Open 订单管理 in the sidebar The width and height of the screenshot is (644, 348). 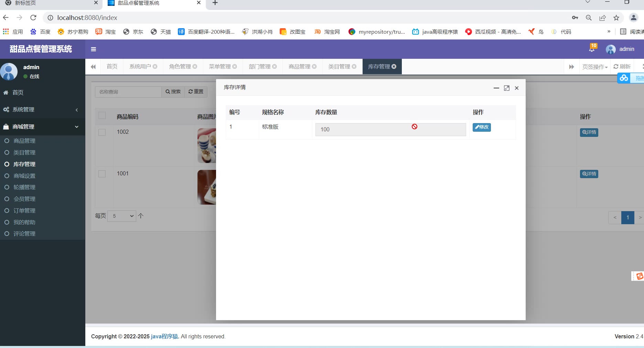[24, 210]
